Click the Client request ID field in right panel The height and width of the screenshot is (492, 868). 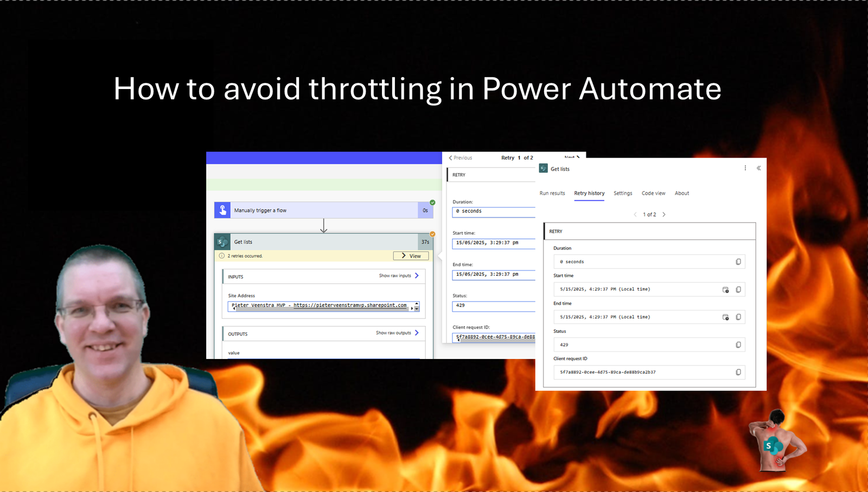coord(649,373)
